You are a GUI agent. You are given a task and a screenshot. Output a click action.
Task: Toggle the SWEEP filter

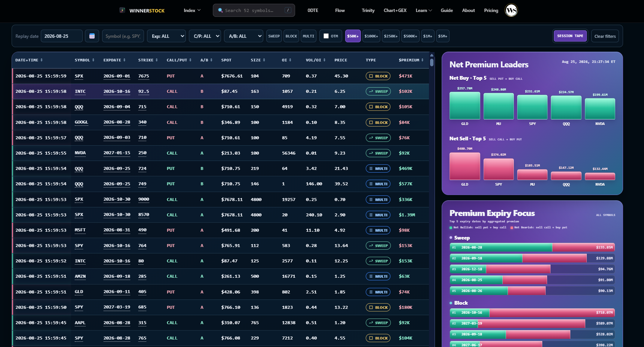coord(274,36)
